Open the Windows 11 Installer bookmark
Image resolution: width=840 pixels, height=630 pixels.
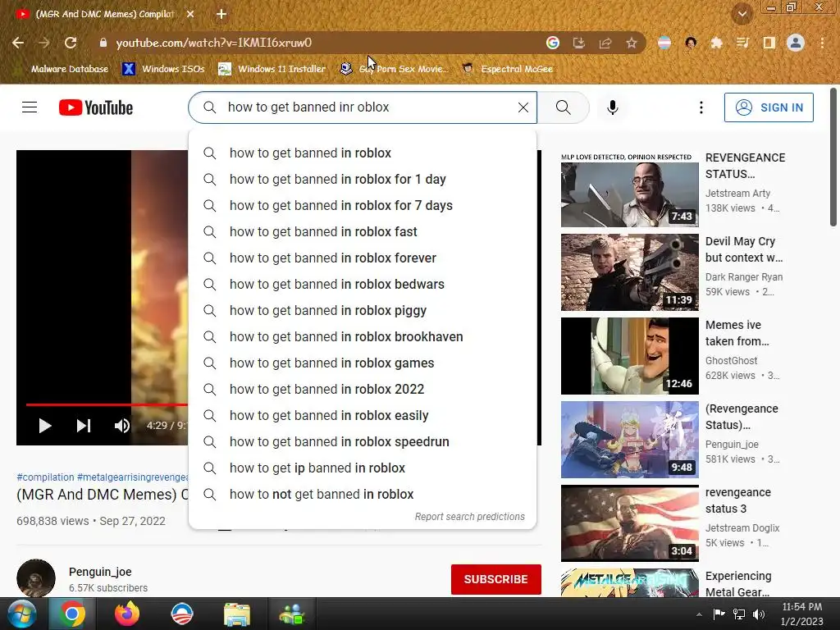pos(272,69)
